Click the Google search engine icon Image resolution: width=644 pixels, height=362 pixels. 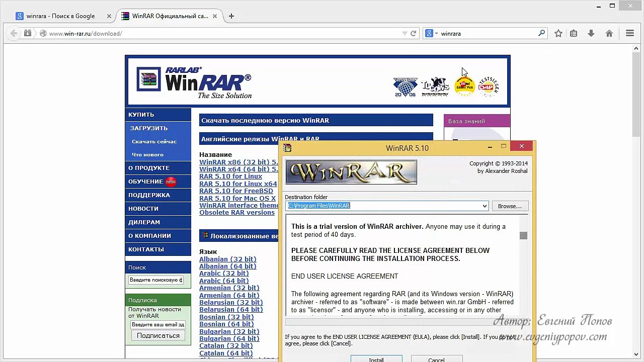coord(429,34)
